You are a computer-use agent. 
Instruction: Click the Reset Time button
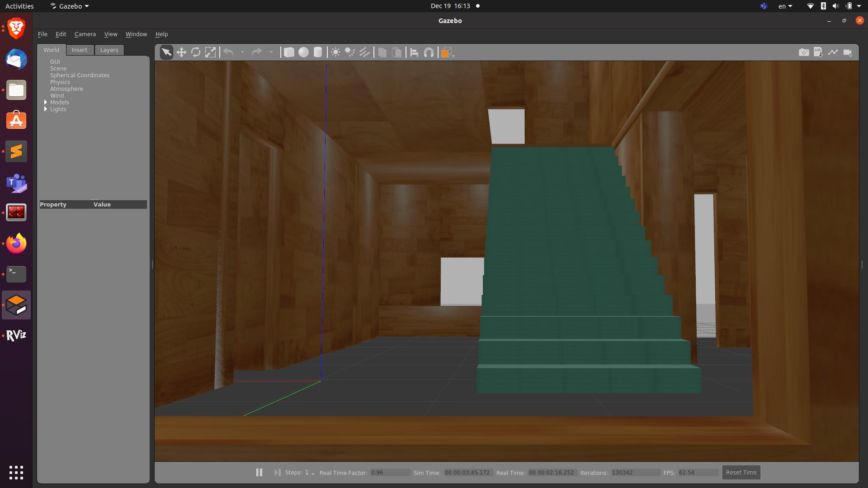point(741,472)
